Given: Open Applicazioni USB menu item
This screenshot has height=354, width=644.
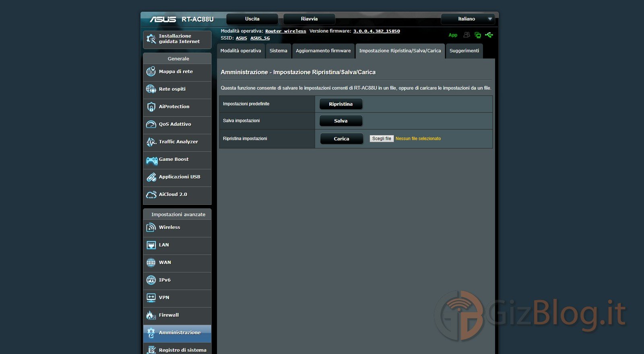Looking at the screenshot, I should pyautogui.click(x=177, y=177).
